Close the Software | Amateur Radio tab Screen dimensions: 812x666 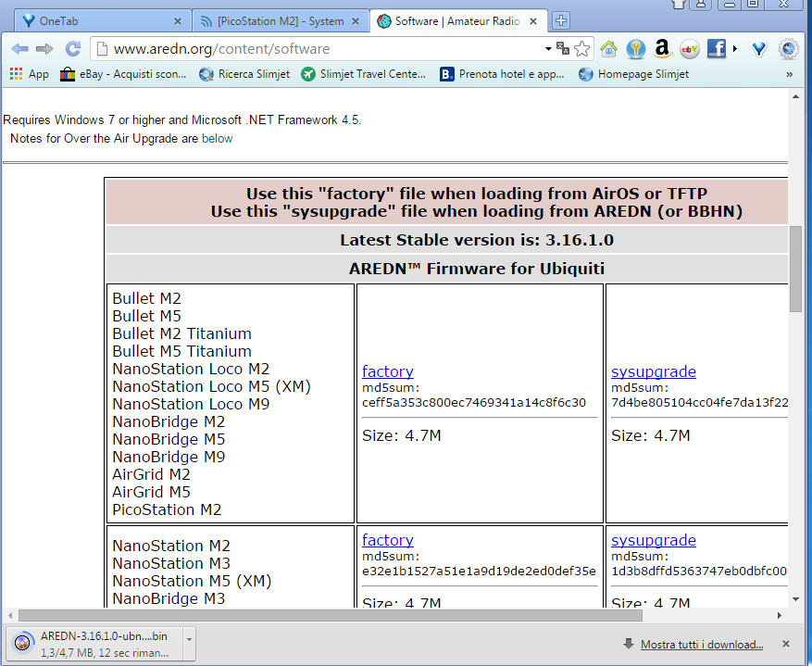point(533,21)
